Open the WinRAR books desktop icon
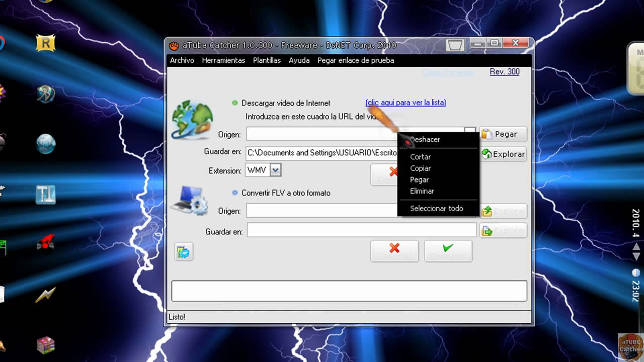The height and width of the screenshot is (362, 644). (46, 345)
